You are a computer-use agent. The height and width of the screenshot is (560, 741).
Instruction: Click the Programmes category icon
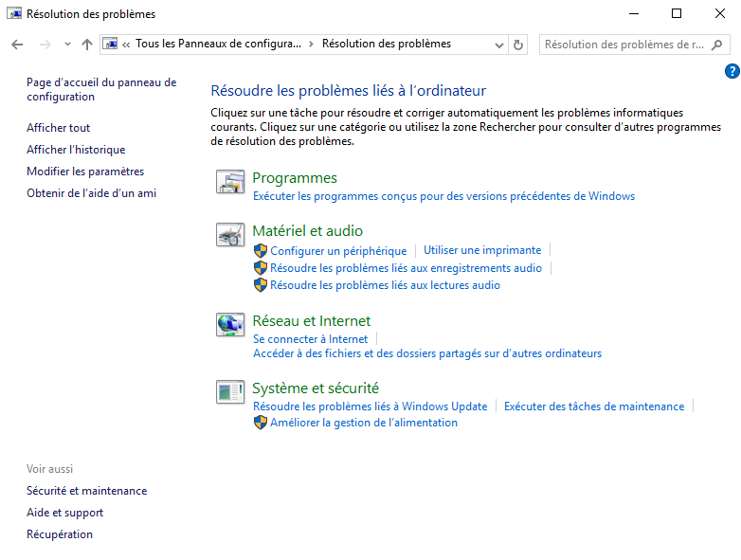coord(230,182)
